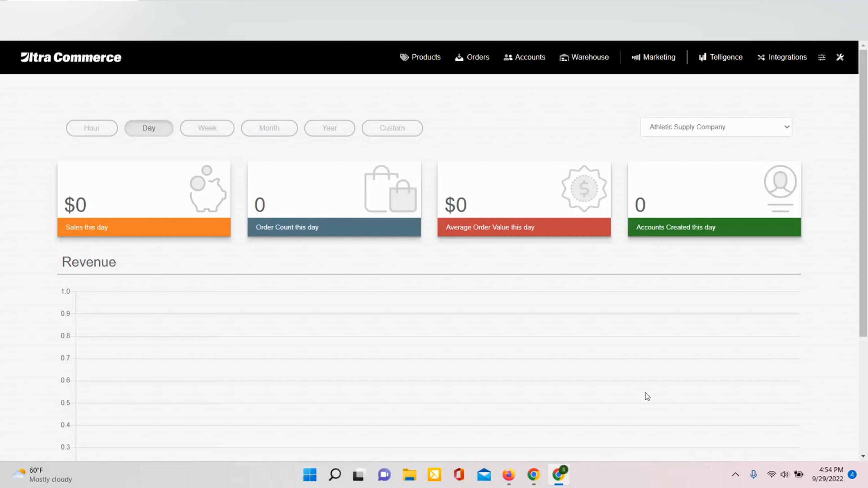Select the Month time range pill
Screen dimensions: 868x488
click(x=269, y=128)
